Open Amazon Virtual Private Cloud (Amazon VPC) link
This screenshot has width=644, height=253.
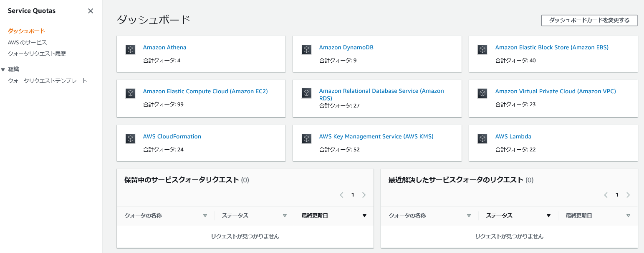(x=556, y=91)
